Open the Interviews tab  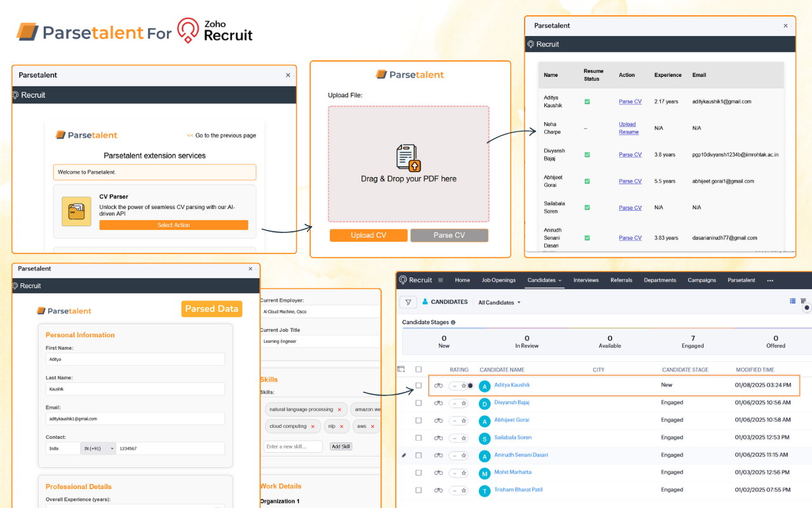[x=586, y=280]
